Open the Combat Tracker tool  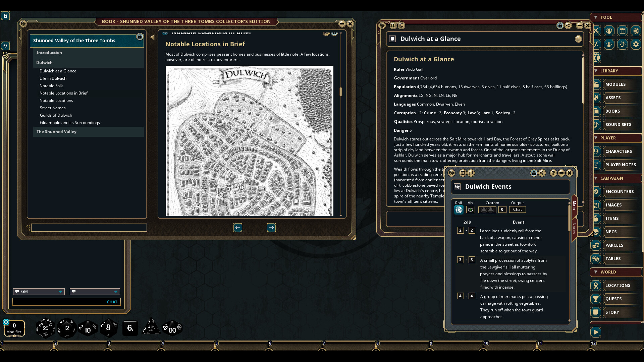pyautogui.click(x=596, y=31)
